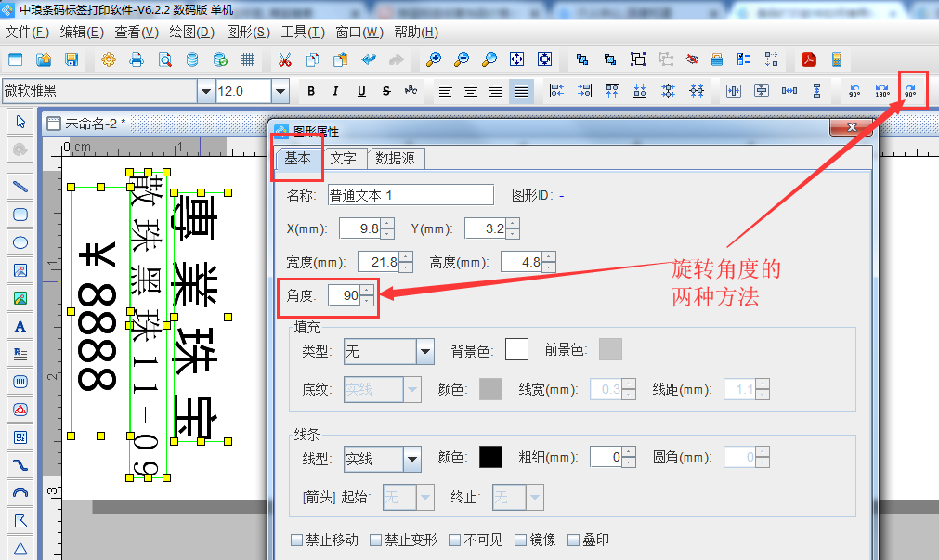The image size is (939, 560).
Task: Open the 微软雅黑 font name dropdown
Action: (x=205, y=91)
